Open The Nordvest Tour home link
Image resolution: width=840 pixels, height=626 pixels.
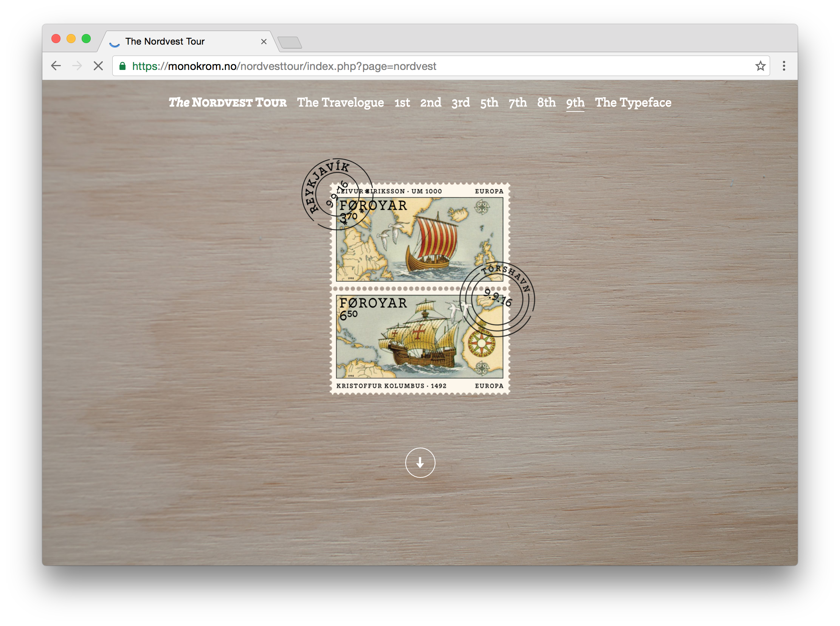[227, 103]
